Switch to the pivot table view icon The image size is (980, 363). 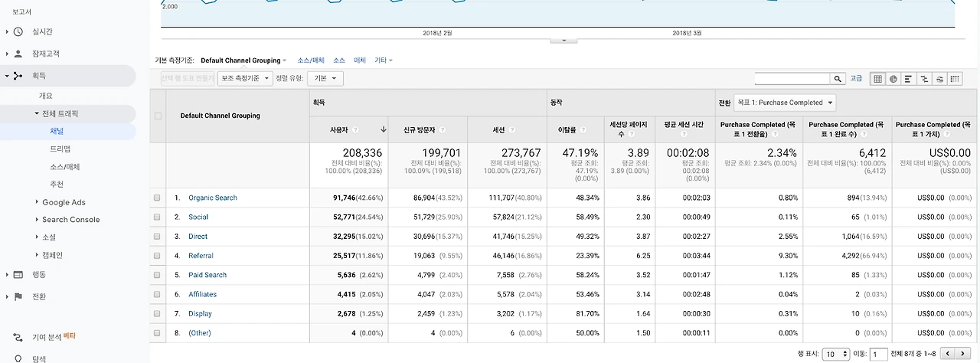pos(955,78)
